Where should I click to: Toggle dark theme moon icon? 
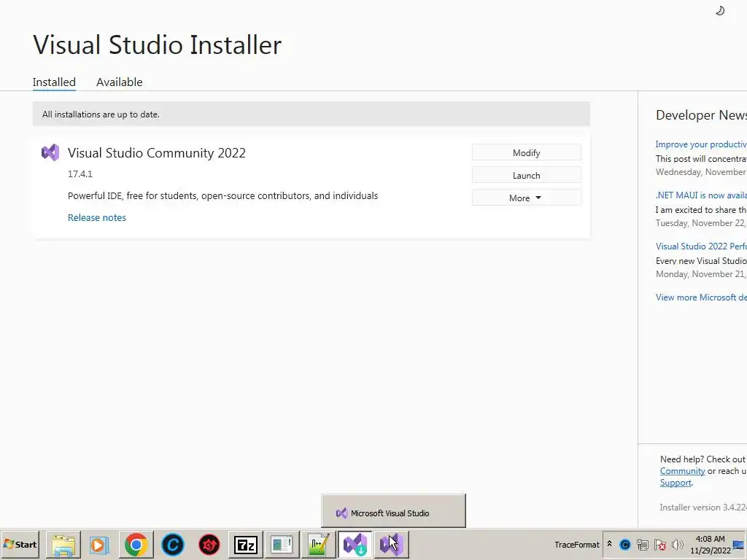[720, 10]
